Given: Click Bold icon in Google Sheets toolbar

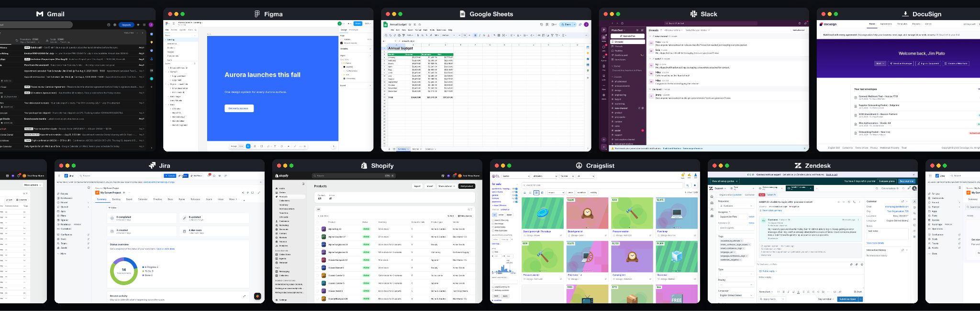Looking at the screenshot, I should [475, 35].
